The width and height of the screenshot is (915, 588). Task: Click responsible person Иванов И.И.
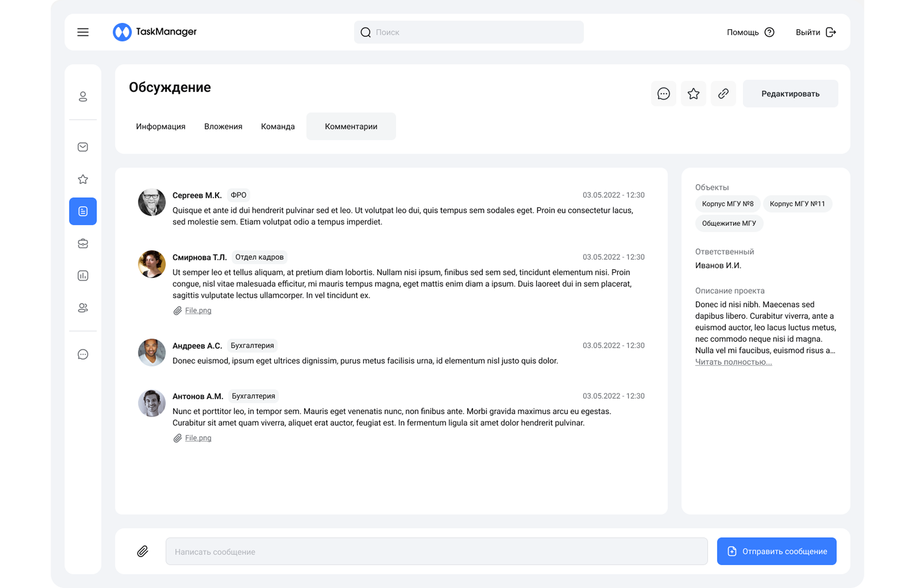(718, 265)
